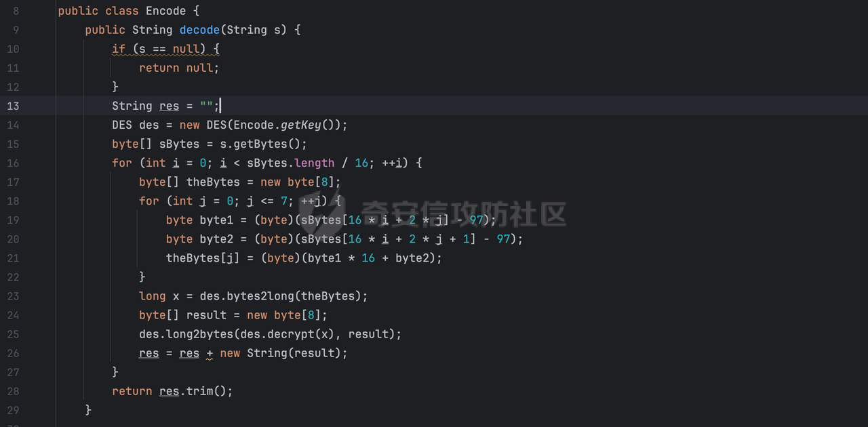Image resolution: width=868 pixels, height=427 pixels.
Task: Click line number 28 in the gutter
Action: tap(13, 391)
